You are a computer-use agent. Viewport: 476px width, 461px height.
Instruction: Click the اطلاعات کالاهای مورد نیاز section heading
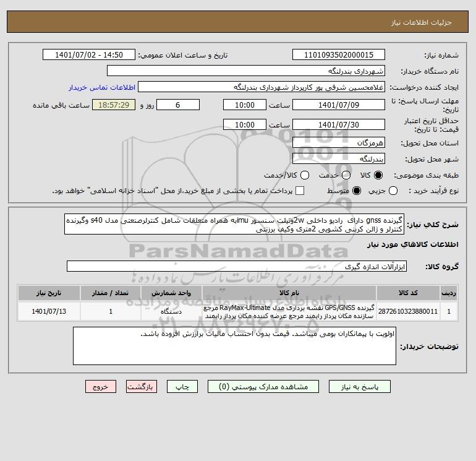[x=413, y=244]
